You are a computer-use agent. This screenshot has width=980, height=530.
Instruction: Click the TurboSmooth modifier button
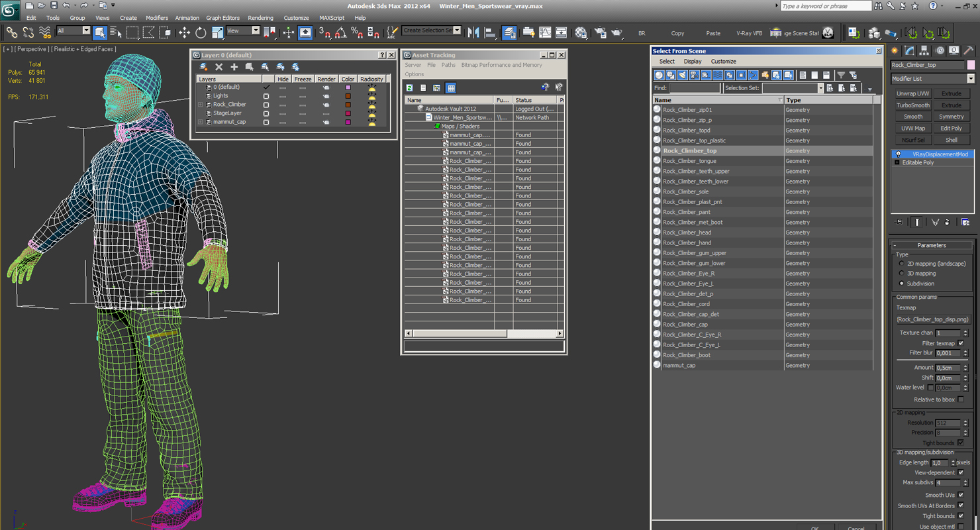pyautogui.click(x=913, y=105)
